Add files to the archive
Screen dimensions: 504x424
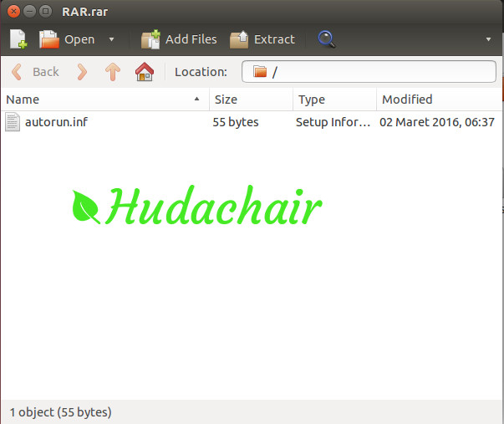point(179,39)
